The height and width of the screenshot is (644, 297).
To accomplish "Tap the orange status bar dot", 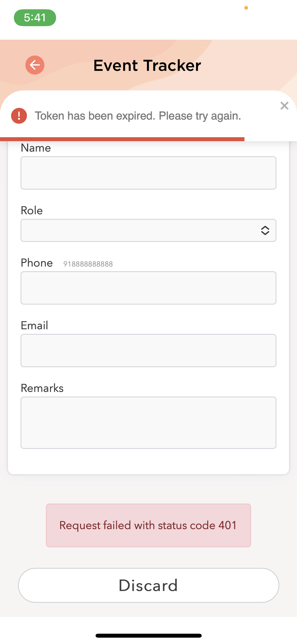I will pyautogui.click(x=246, y=8).
